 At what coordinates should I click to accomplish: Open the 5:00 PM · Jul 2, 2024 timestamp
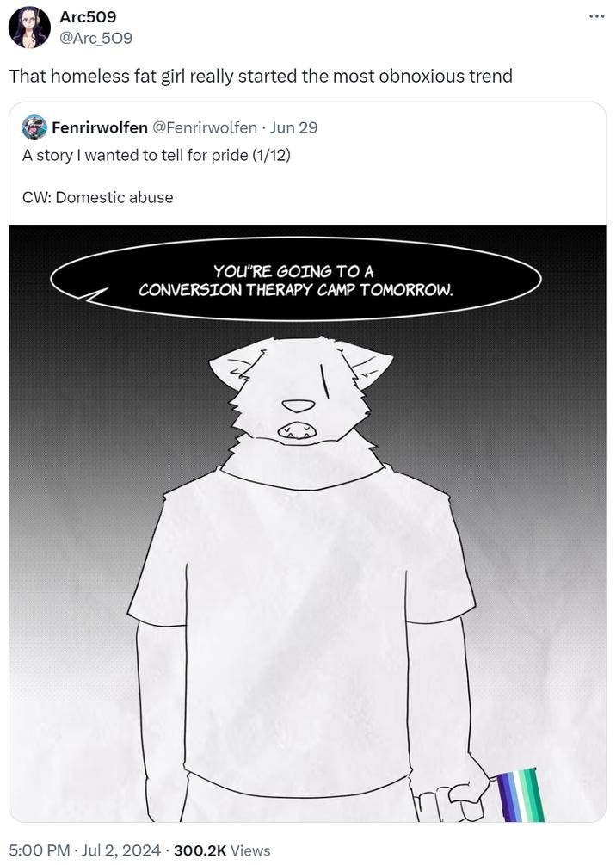point(85,850)
